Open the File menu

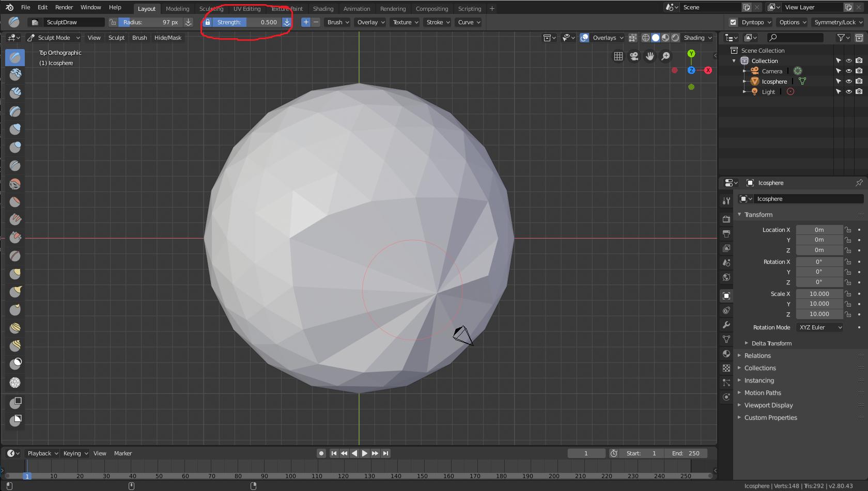(25, 7)
